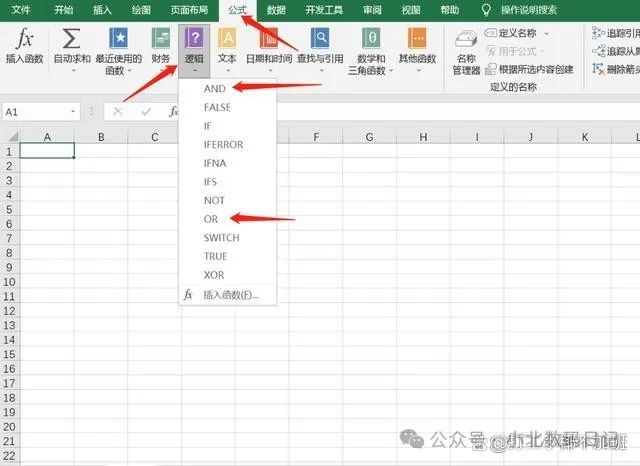Open the Financial functions book icon

(x=160, y=39)
